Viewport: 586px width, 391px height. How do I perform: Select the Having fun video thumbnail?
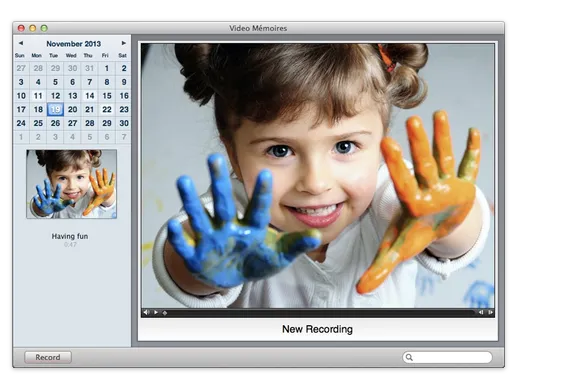[71, 184]
